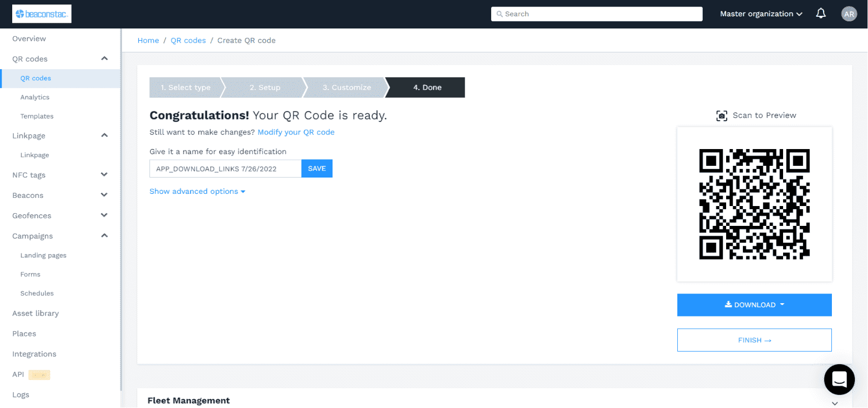This screenshot has height=408, width=868.
Task: Expand the Beacons sidebar section
Action: pyautogui.click(x=104, y=195)
